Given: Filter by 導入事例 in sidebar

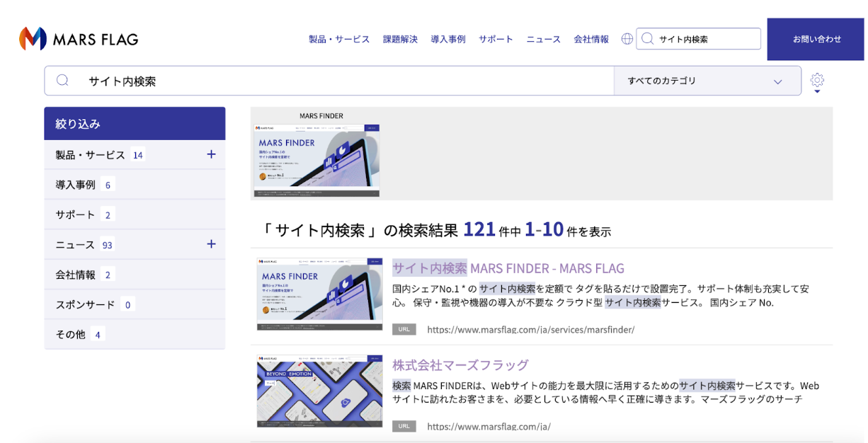Looking at the screenshot, I should [135, 185].
